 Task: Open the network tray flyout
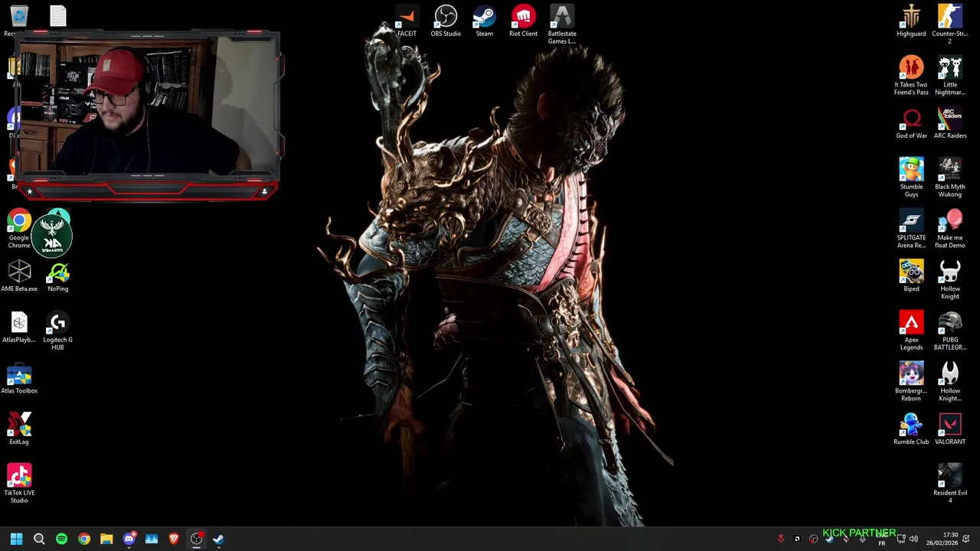tap(901, 539)
